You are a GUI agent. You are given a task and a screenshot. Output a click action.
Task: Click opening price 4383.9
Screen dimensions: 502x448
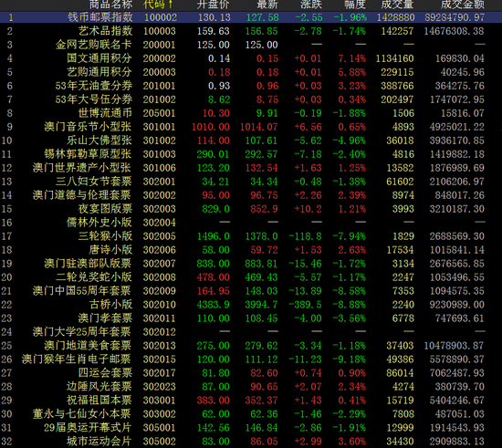click(x=214, y=305)
